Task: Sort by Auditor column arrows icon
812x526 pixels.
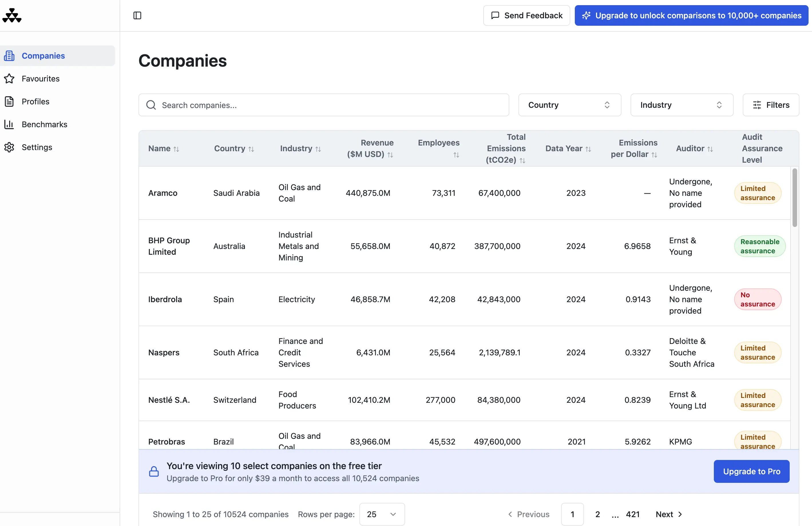Action: coord(710,149)
